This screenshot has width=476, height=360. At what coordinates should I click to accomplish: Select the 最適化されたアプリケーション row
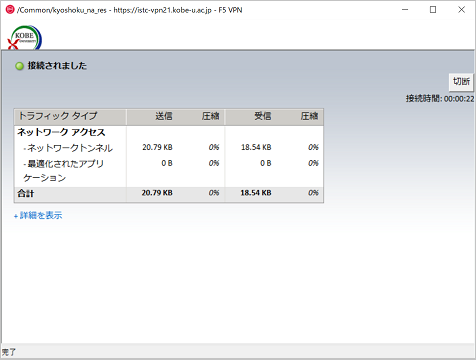click(x=169, y=170)
